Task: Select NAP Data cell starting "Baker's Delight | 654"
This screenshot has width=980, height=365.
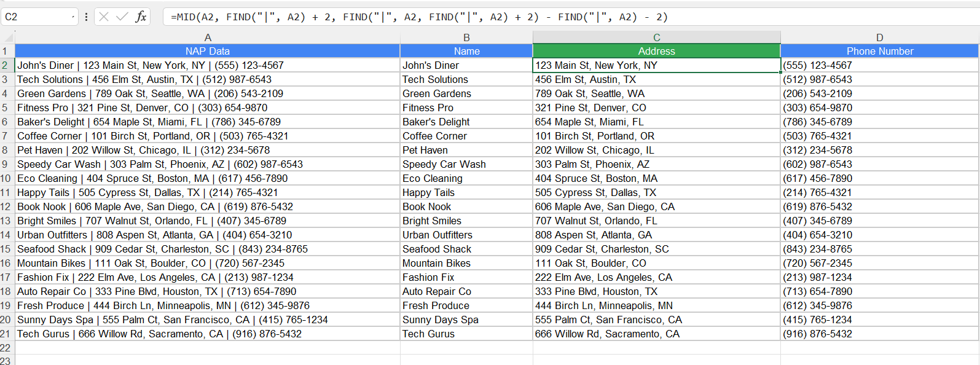Action: coord(208,122)
